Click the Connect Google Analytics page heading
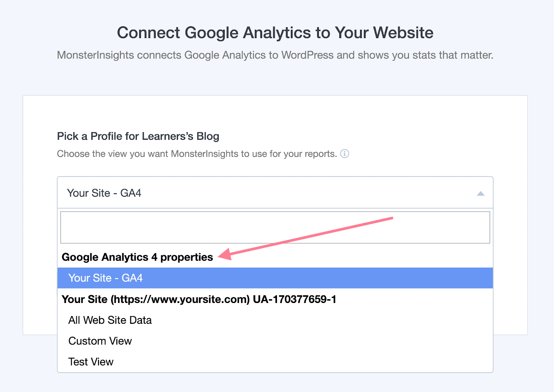The image size is (554, 392). (x=275, y=33)
